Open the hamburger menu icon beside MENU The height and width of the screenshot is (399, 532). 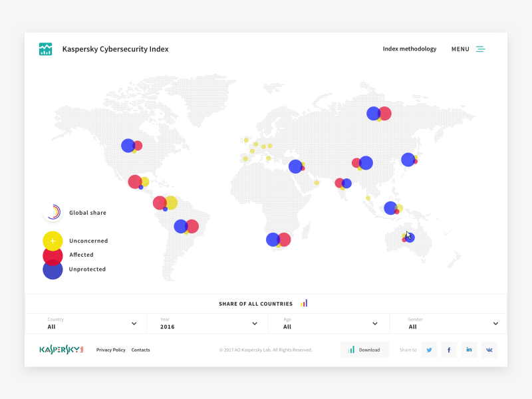coord(480,49)
